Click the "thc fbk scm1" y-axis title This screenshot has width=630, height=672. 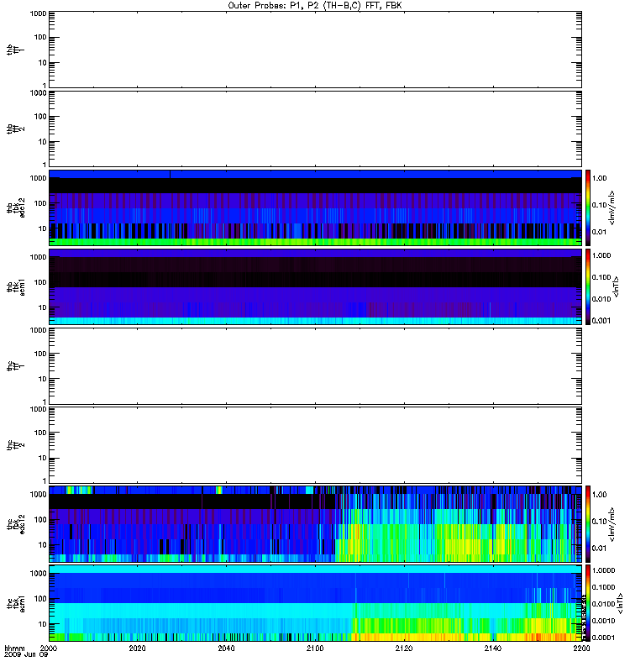tap(16, 603)
